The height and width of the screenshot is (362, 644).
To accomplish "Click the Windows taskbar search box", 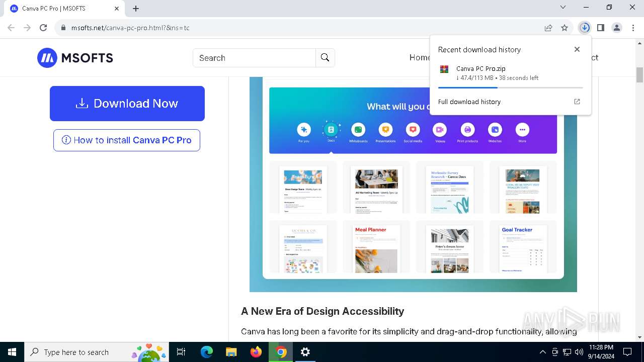I will click(x=97, y=352).
